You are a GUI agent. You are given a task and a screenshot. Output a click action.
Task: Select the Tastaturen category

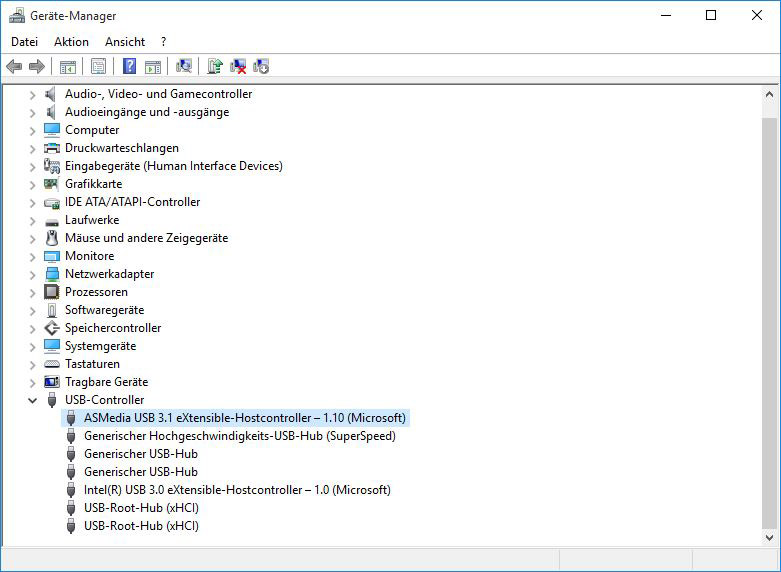92,364
